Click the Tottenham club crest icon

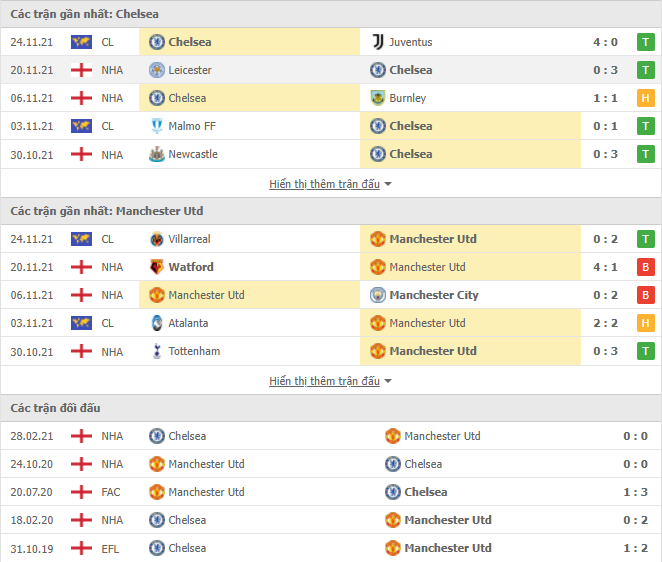coord(157,351)
